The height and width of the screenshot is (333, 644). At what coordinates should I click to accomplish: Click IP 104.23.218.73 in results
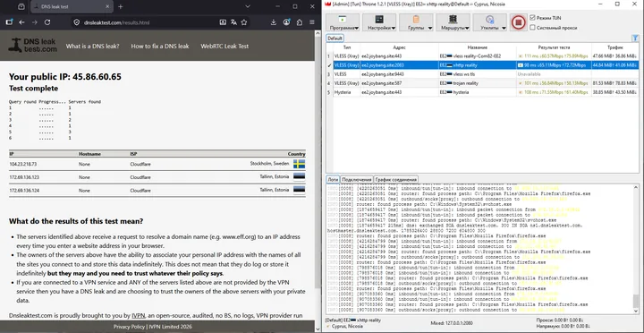[23, 164]
